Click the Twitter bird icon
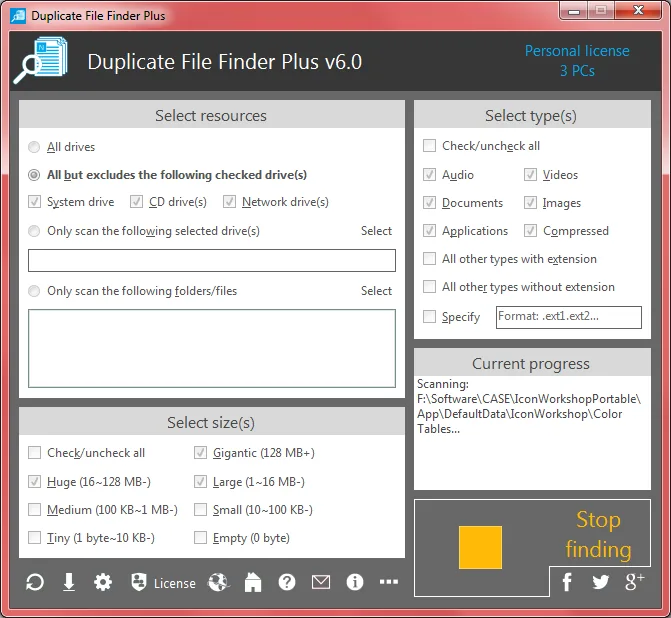This screenshot has height=618, width=671. pyautogui.click(x=600, y=582)
